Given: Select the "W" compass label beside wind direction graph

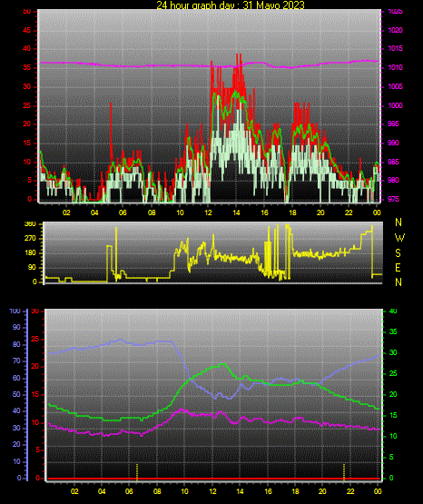Looking at the screenshot, I should (399, 238).
